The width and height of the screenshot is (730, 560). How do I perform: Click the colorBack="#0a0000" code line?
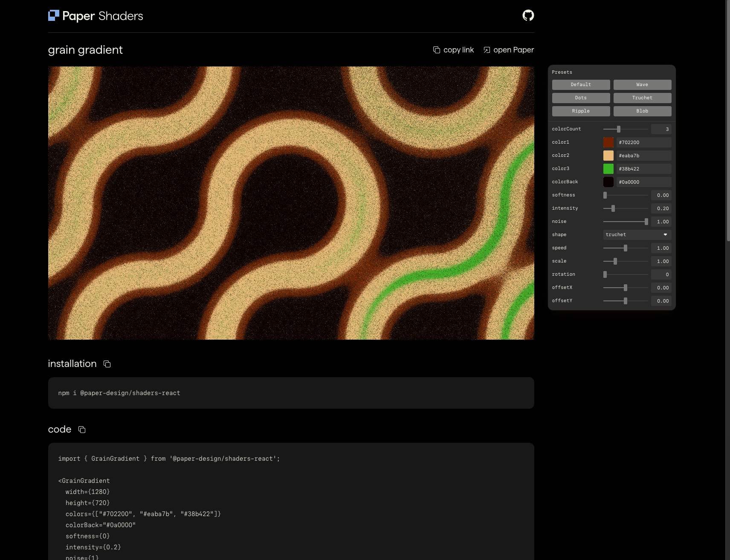[101, 525]
